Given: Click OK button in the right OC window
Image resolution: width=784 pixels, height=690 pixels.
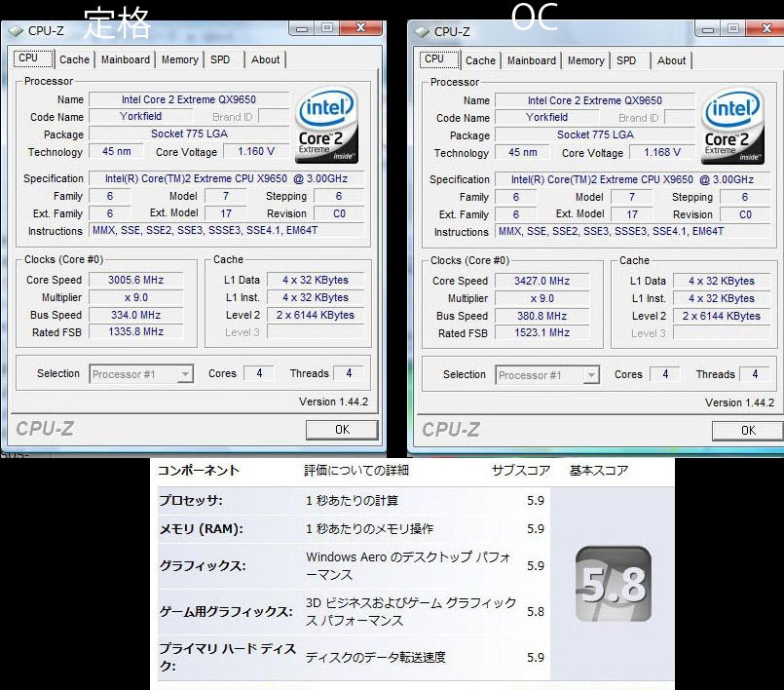Looking at the screenshot, I should pyautogui.click(x=748, y=431).
